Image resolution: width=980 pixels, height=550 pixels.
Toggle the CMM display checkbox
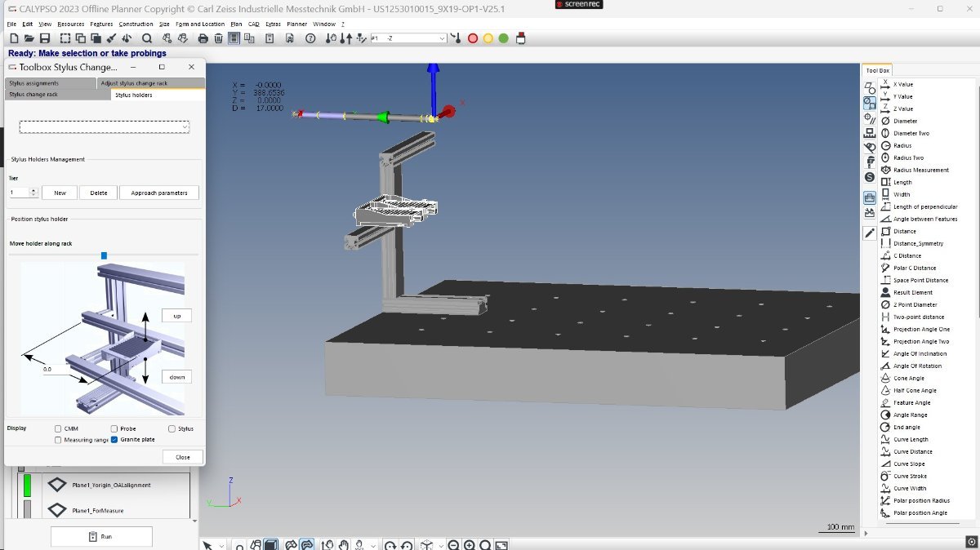[x=58, y=428]
